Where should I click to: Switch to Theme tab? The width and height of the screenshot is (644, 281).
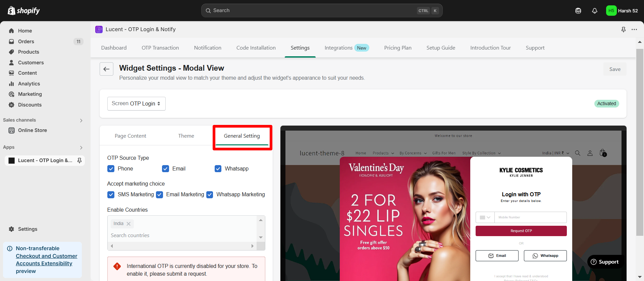pyautogui.click(x=186, y=136)
